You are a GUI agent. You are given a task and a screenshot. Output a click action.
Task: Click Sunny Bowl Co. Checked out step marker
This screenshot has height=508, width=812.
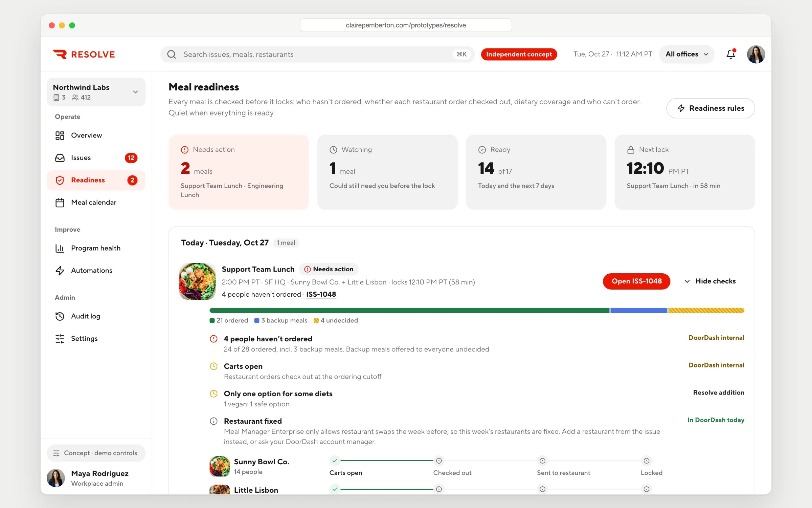tap(439, 461)
